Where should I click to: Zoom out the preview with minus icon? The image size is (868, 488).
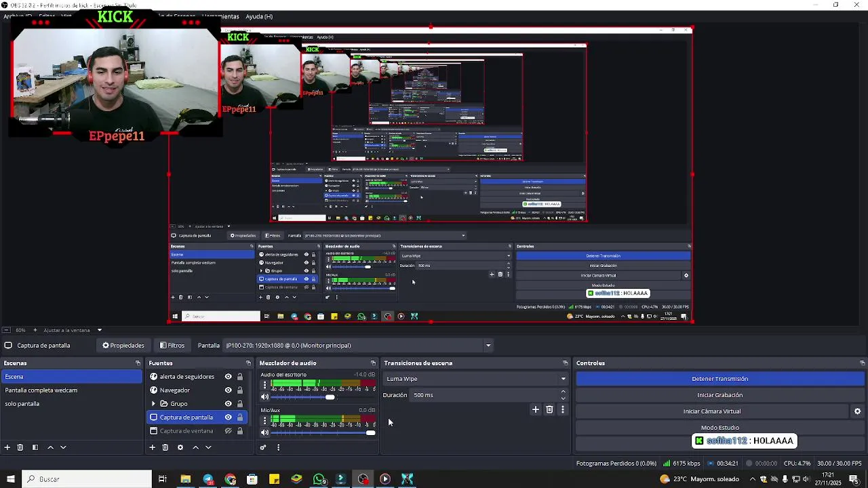tap(6, 330)
